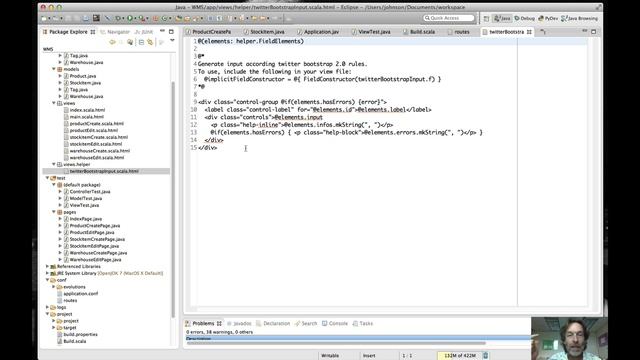
Task: Select Product.java in models package
Action: [x=82, y=76]
